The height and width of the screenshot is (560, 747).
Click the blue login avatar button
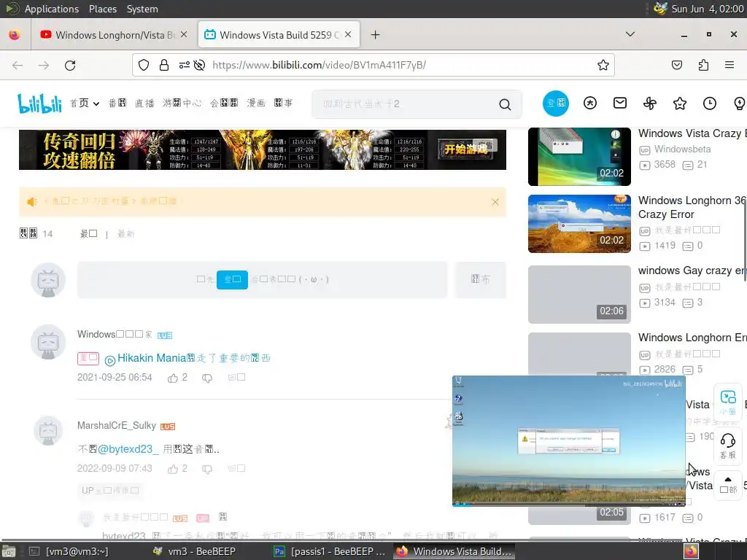pyautogui.click(x=555, y=104)
